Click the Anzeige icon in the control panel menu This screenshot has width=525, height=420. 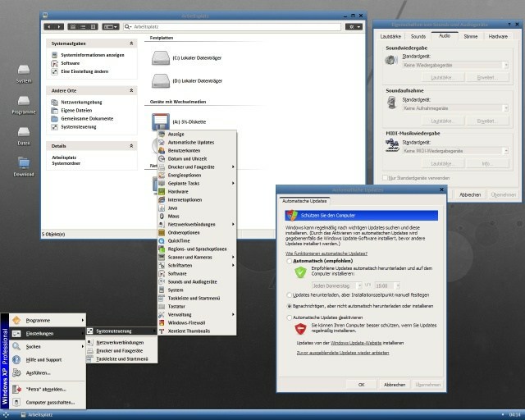point(162,134)
